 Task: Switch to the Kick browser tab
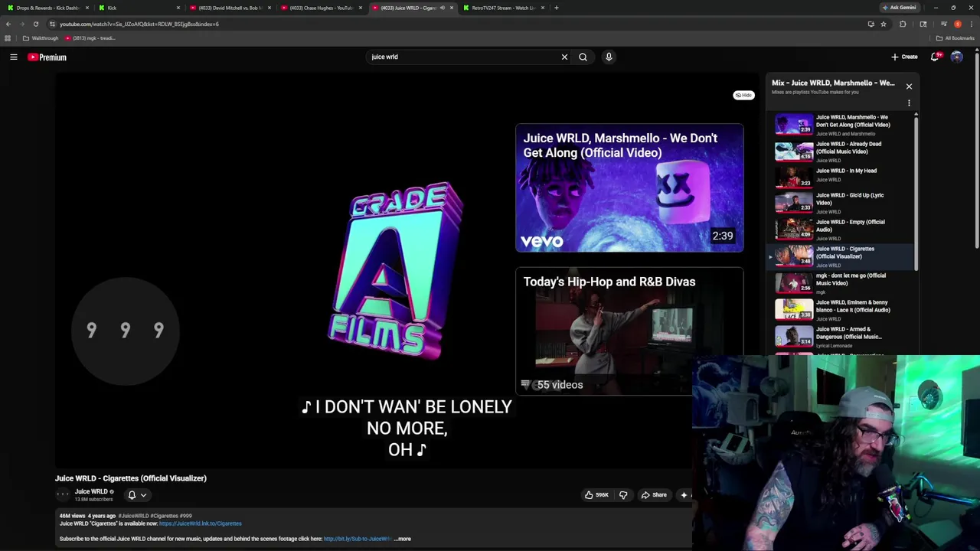[138, 8]
